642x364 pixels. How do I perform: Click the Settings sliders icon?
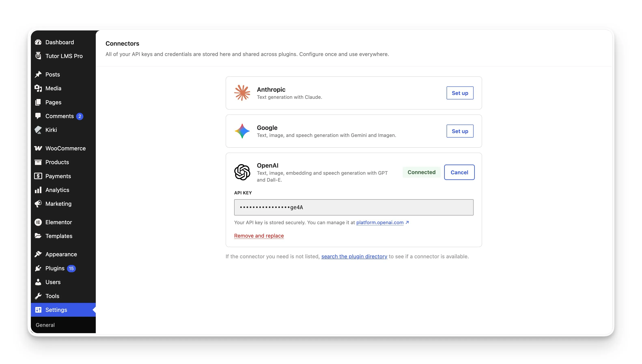pos(38,310)
